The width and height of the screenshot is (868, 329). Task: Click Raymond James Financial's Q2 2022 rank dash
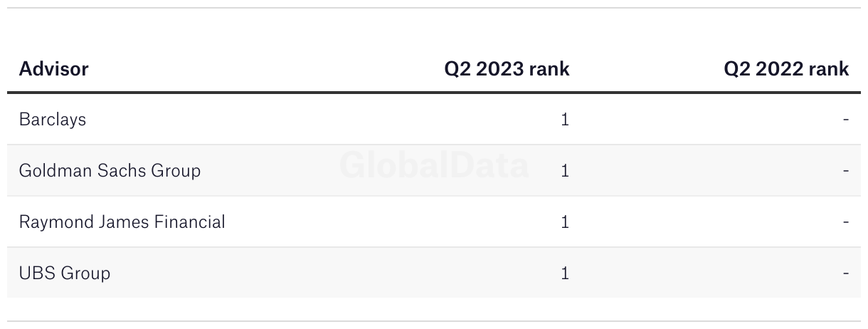[845, 221]
